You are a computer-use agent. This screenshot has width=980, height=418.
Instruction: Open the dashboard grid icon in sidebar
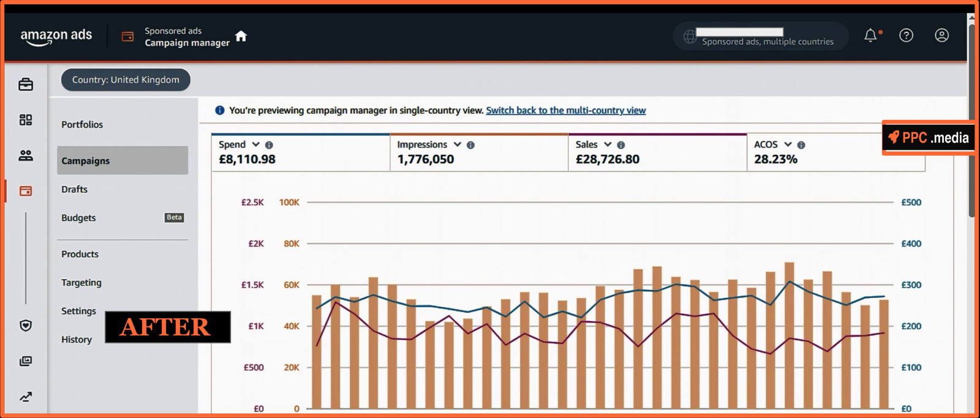coord(26,120)
